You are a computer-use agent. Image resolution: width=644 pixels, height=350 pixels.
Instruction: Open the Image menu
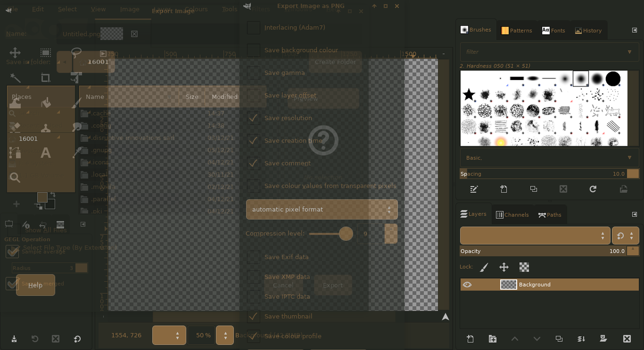tap(130, 9)
